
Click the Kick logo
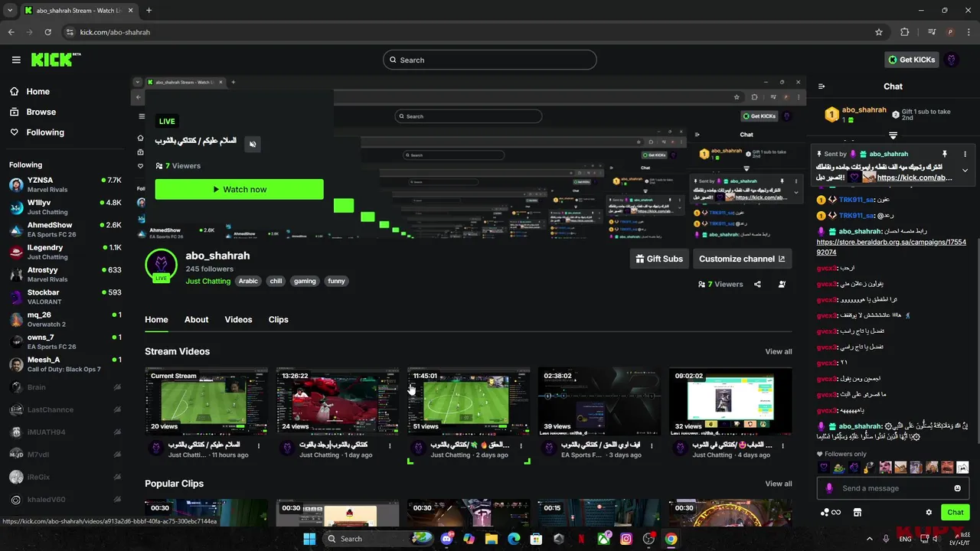click(56, 60)
